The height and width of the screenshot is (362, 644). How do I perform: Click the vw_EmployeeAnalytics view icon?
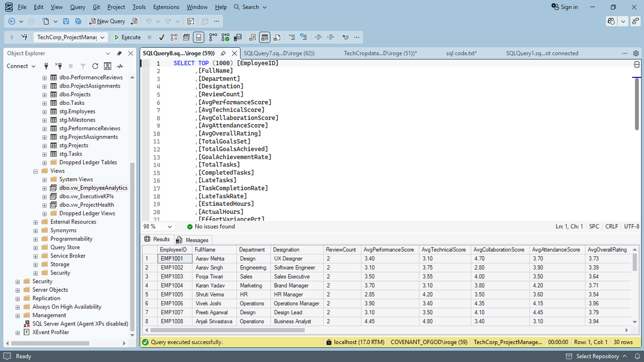pyautogui.click(x=54, y=188)
